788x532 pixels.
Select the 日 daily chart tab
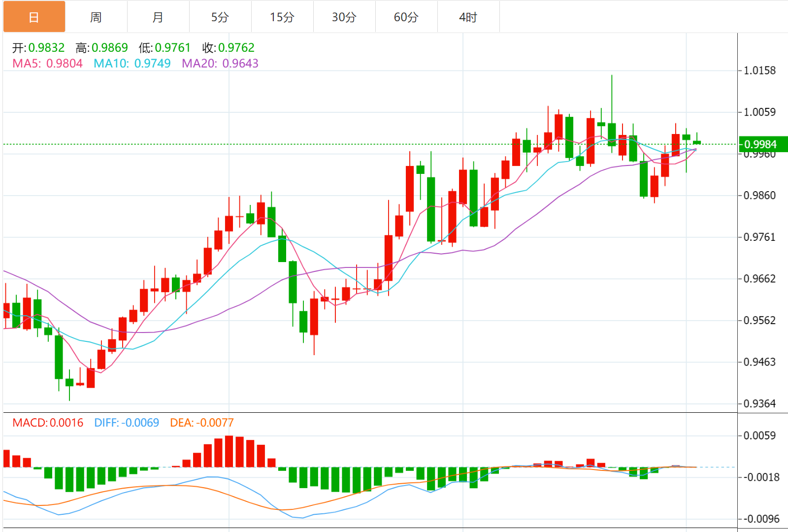coord(34,17)
